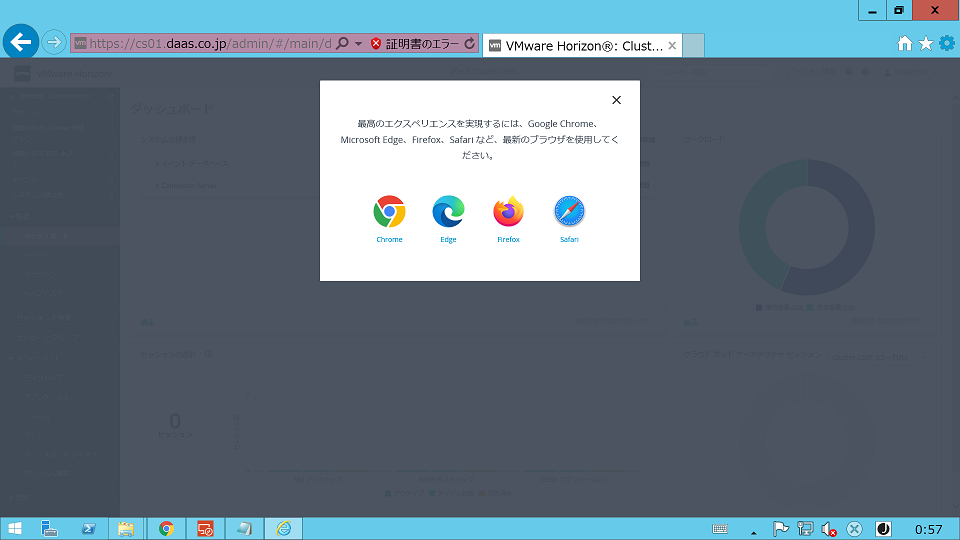The height and width of the screenshot is (540, 960).
Task: Open the Firefox download link text
Action: click(x=508, y=239)
